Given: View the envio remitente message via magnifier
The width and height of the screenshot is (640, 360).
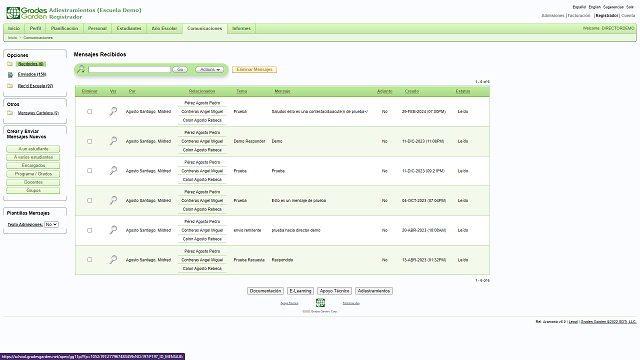Looking at the screenshot, I should click(x=113, y=230).
